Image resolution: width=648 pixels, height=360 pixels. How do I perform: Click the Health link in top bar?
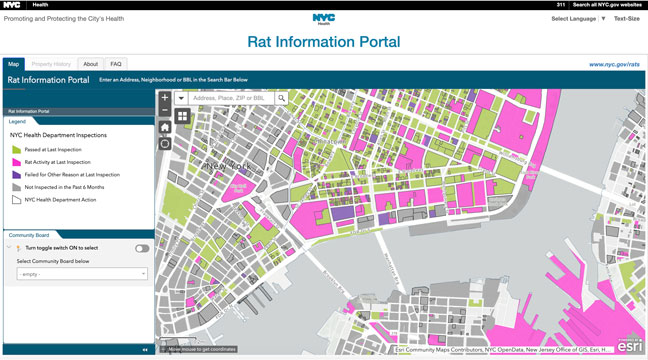pos(40,5)
